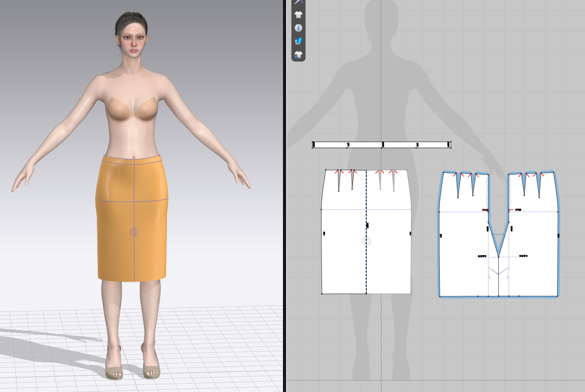Viewport: 585px width, 392px height.
Task: Toggle the t-shirt icon with padlock
Action: coord(298,54)
